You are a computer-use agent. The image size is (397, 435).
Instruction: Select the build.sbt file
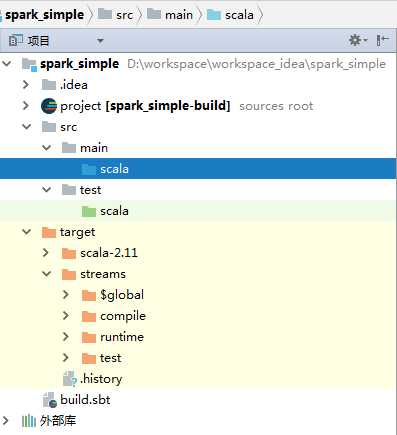tap(85, 400)
